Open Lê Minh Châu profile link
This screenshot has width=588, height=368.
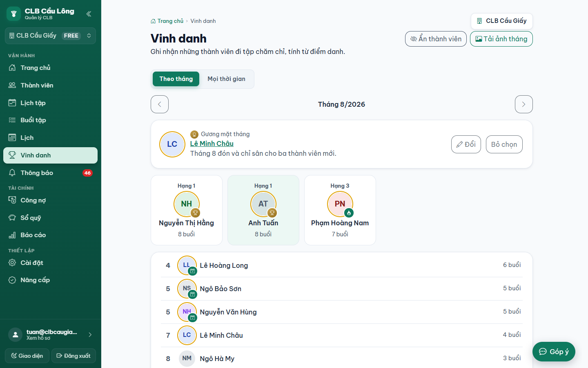tap(212, 144)
